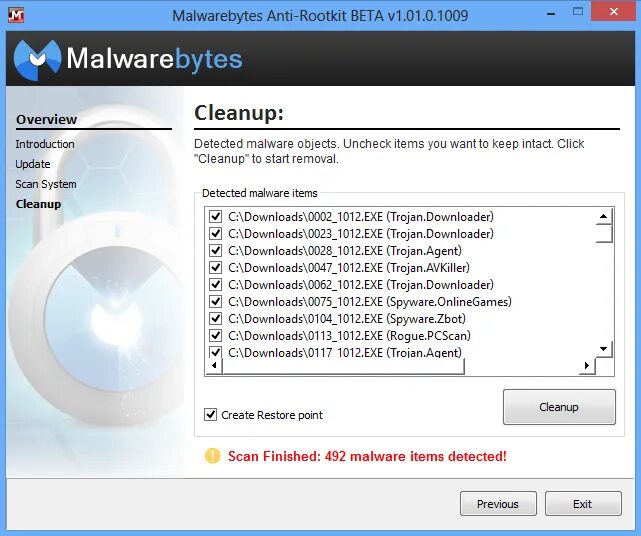The image size is (641, 536).
Task: Click the yellow warning icon beside Scan Finished
Action: [x=213, y=455]
